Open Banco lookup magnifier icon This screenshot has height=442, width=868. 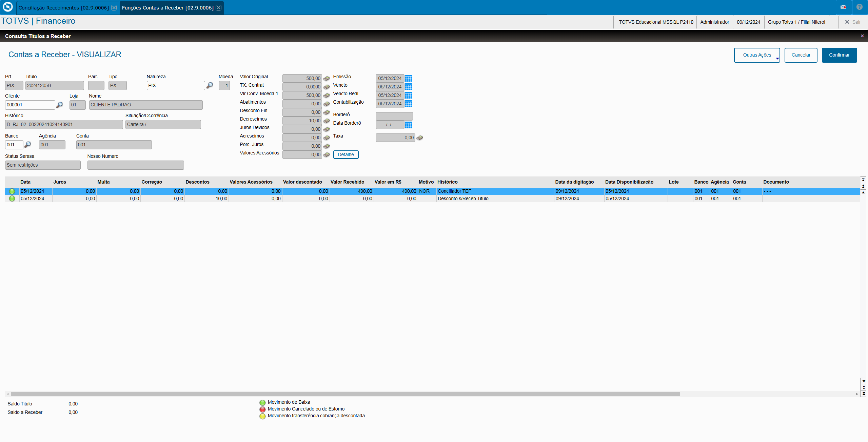tap(28, 145)
